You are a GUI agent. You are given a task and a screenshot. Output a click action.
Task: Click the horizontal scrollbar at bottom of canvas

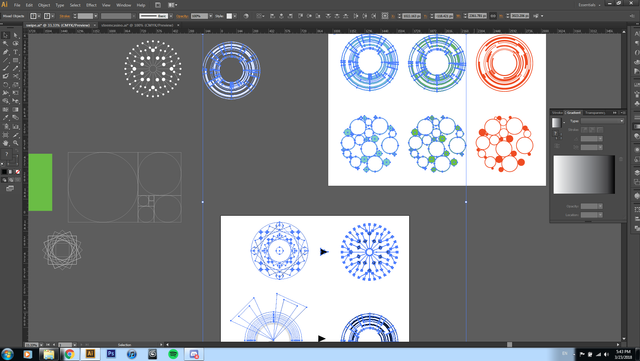click(x=392, y=345)
